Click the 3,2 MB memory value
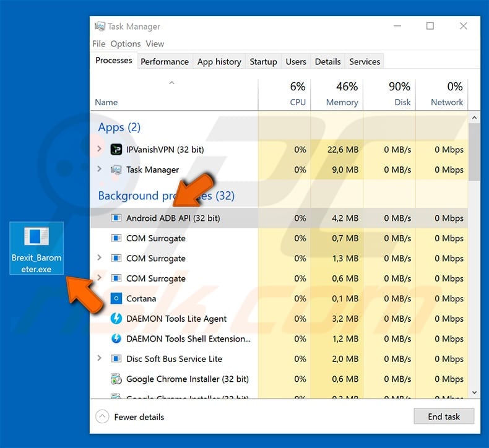The height and width of the screenshot is (448, 489). [x=345, y=319]
